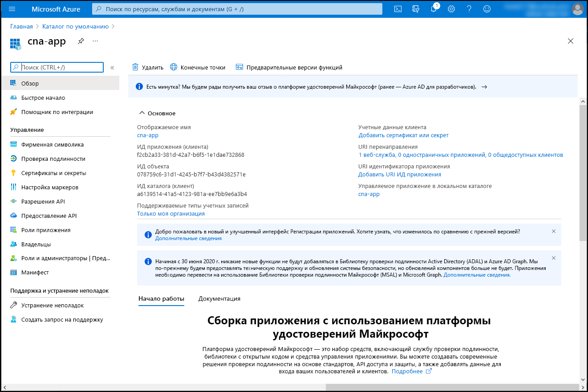Open portal settings gear
588x392 pixels.
[x=451, y=9]
